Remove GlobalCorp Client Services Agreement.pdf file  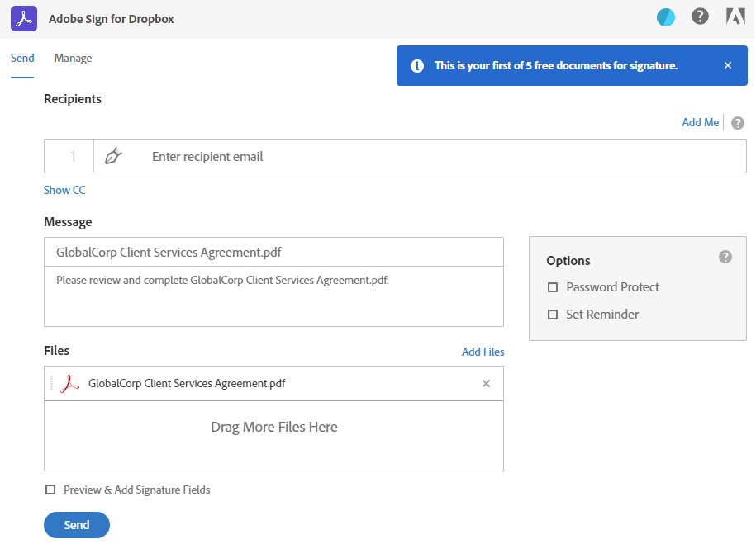tap(486, 384)
